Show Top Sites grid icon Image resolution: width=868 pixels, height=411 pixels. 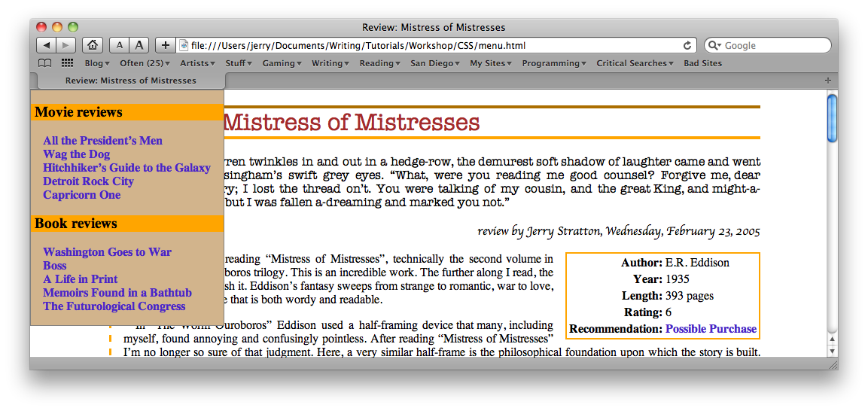(67, 63)
